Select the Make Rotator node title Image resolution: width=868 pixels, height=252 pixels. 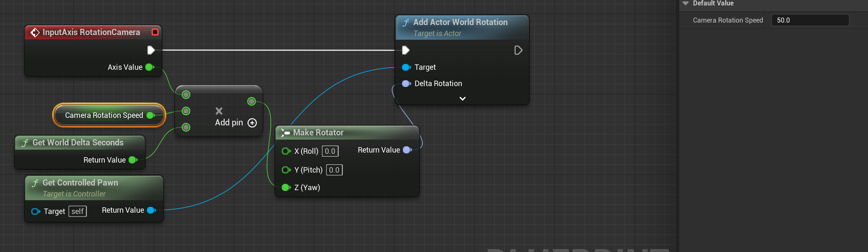[x=318, y=132]
